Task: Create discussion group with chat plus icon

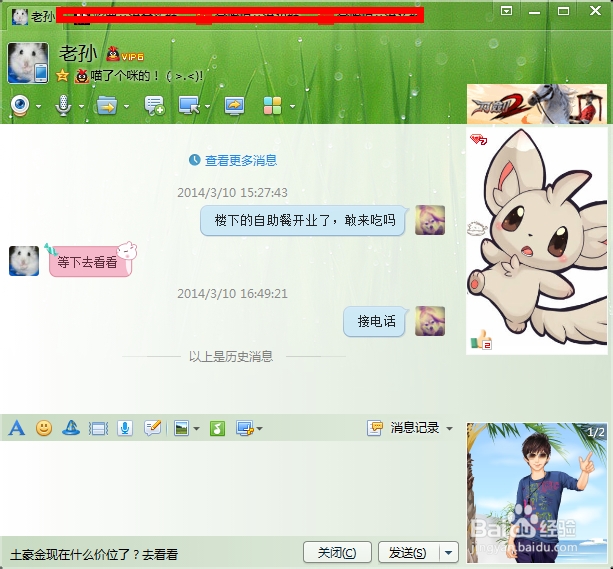Action: pyautogui.click(x=154, y=106)
